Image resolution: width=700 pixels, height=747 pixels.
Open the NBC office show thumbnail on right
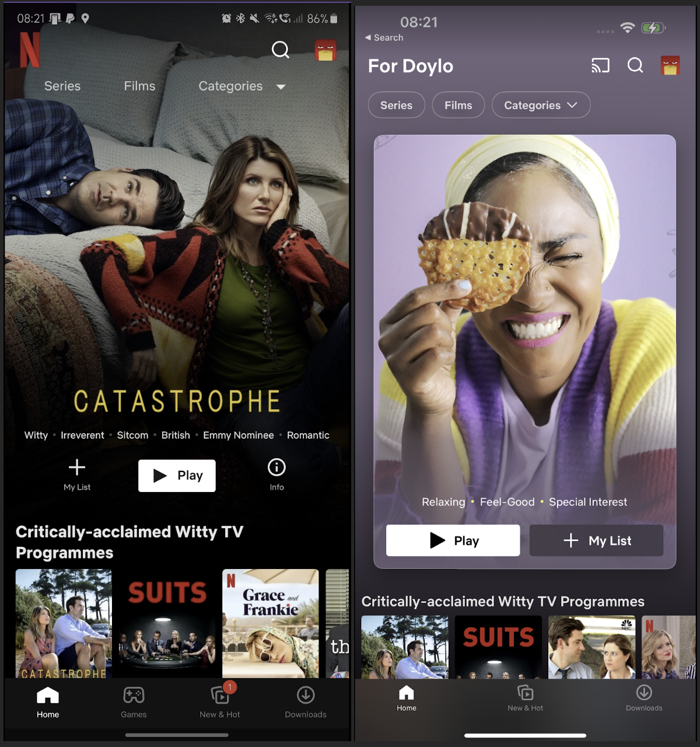coord(591,647)
